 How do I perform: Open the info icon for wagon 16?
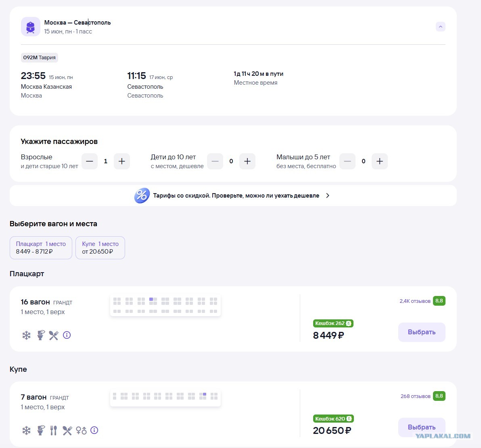click(x=67, y=335)
